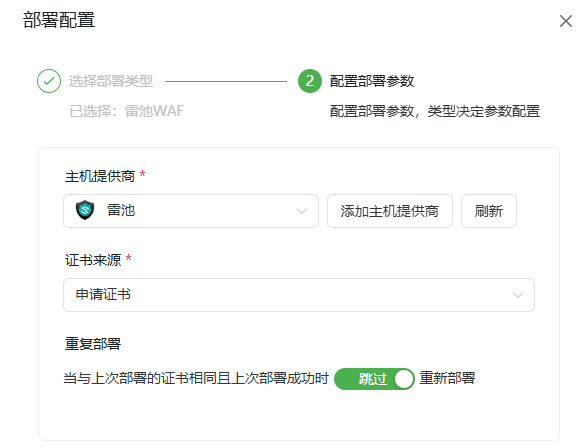Add a new host provider via 添加主机提供商
This screenshot has width=585, height=448.
point(390,211)
